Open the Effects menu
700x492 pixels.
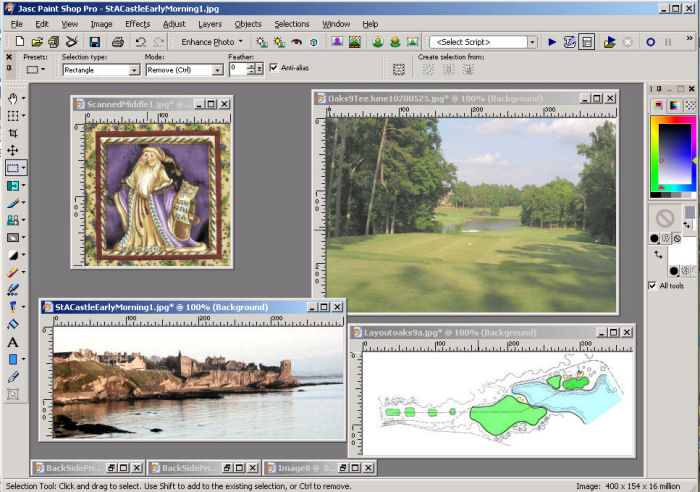point(137,23)
